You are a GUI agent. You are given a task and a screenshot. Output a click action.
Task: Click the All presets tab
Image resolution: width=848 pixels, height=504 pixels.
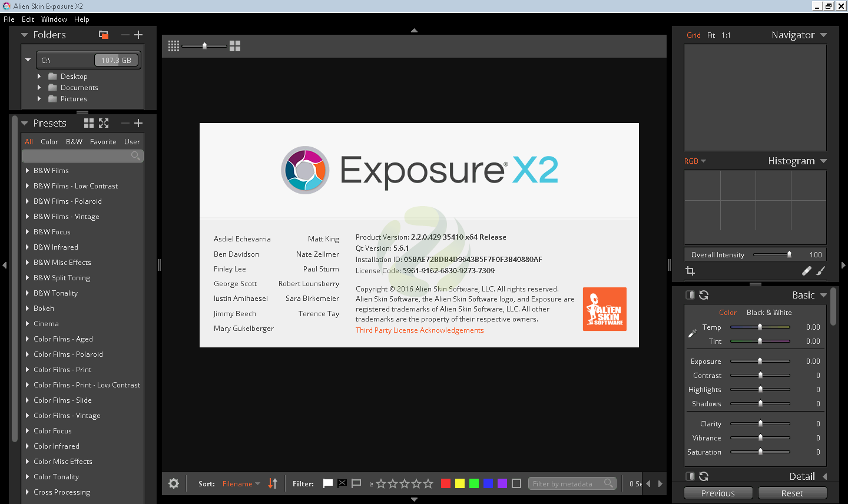pos(29,142)
